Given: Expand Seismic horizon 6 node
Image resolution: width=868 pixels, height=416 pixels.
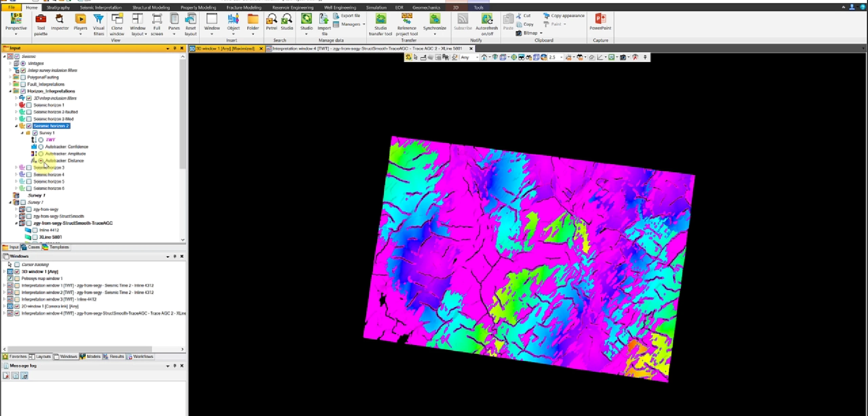Looking at the screenshot, I should (16, 188).
